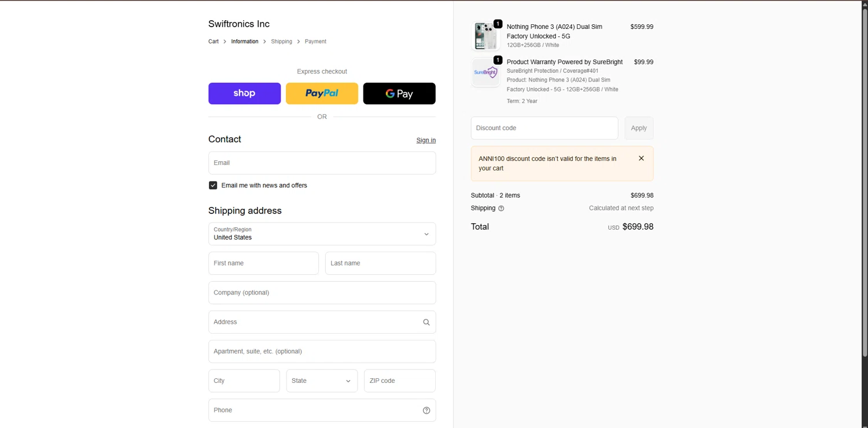Screen dimensions: 868x428
Task: Focus Apartment, suite, etc. field
Action: tap(322, 352)
